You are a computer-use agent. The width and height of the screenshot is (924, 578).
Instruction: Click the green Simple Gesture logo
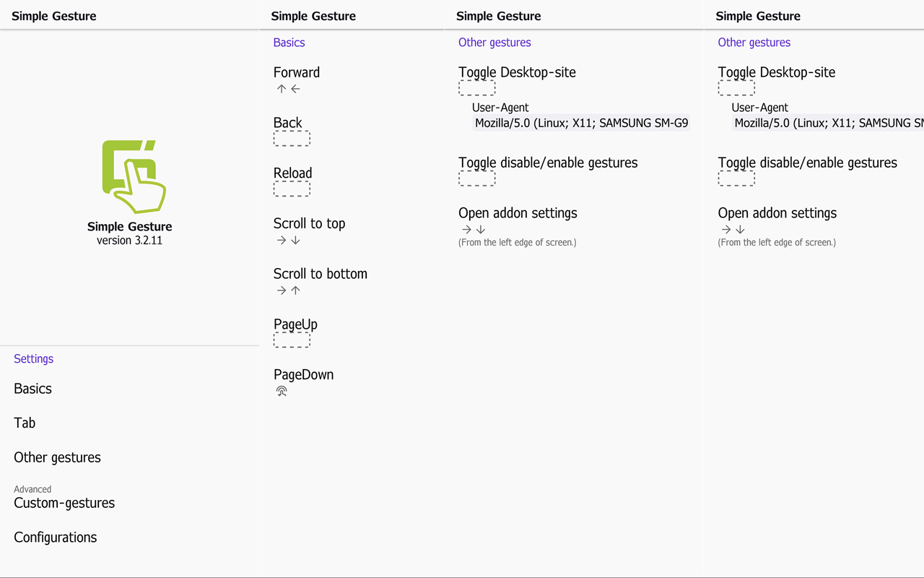(x=134, y=177)
